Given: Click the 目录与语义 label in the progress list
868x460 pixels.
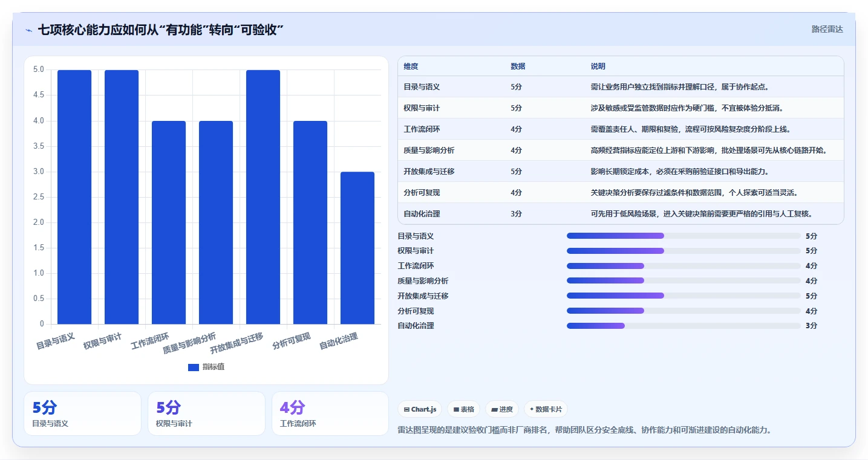Looking at the screenshot, I should tap(416, 236).
